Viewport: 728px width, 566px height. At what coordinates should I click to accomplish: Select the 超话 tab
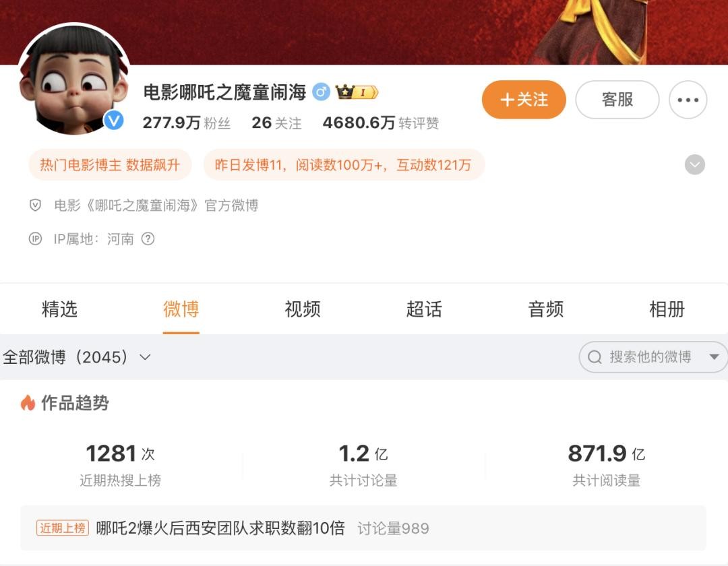click(424, 309)
